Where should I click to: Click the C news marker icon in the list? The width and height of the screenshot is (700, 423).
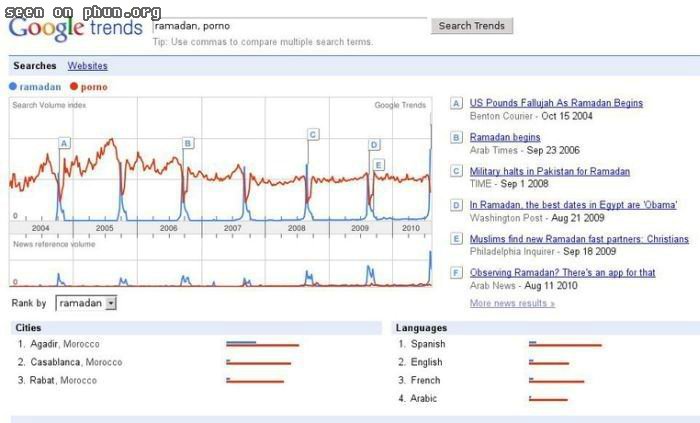click(x=456, y=171)
